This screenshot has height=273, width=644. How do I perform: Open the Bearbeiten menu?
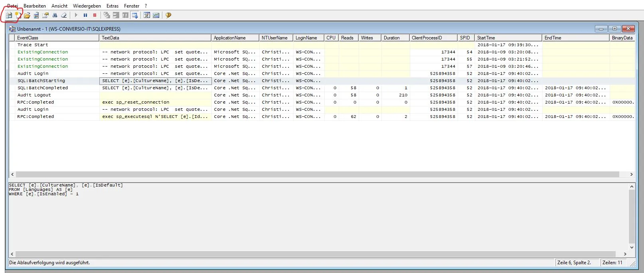point(35,6)
